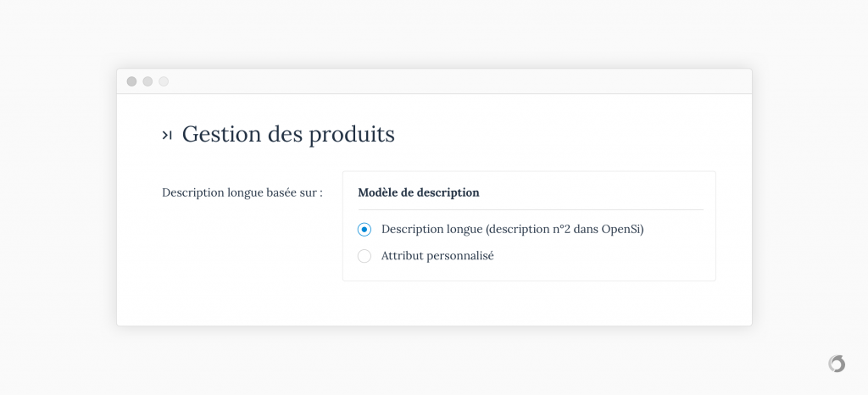The image size is (868, 395).
Task: Click the empty white area below the description panel
Action: coord(529,303)
